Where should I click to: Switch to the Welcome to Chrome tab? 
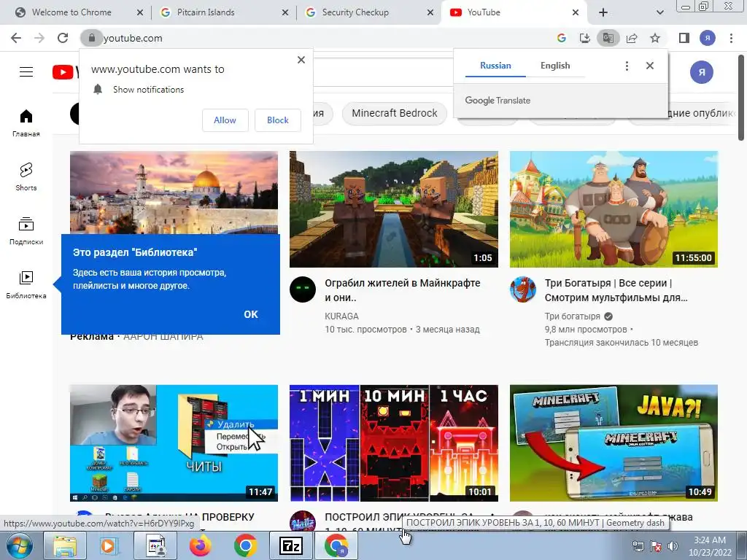coord(72,12)
